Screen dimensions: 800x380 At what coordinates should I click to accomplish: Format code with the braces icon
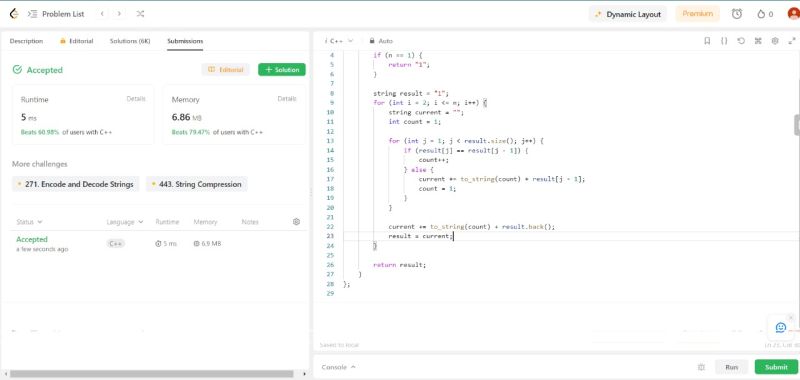(724, 41)
